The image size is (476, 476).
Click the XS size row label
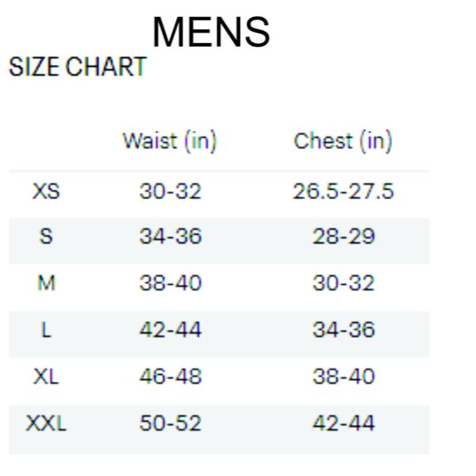coord(46,191)
